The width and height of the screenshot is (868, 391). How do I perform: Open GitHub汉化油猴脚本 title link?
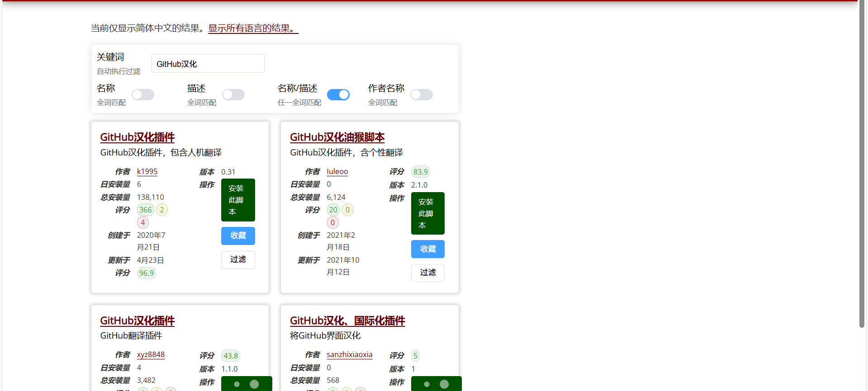[337, 137]
